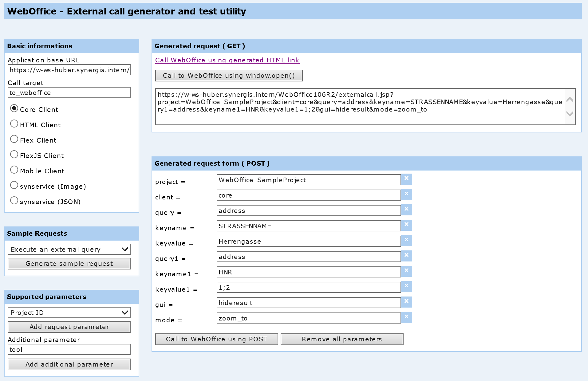This screenshot has height=381, width=588.
Task: Choose the synservice (JSON) option
Action: click(x=14, y=200)
